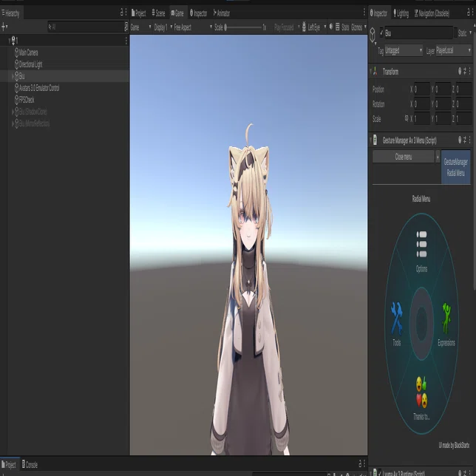Select 'Avatars 3.0 Emulator Control' in Hierarchy

[x=39, y=88]
